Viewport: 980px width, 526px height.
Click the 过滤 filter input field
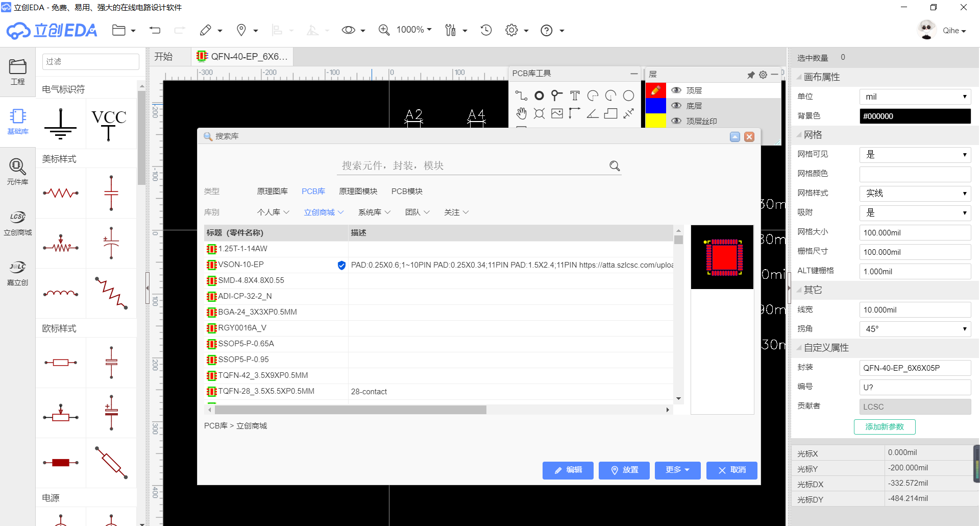(90, 62)
